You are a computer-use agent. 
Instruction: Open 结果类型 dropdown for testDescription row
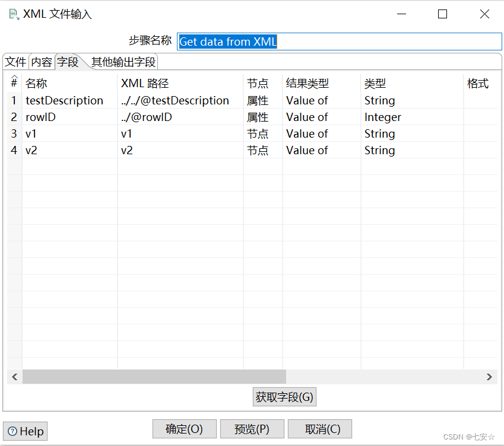point(321,100)
